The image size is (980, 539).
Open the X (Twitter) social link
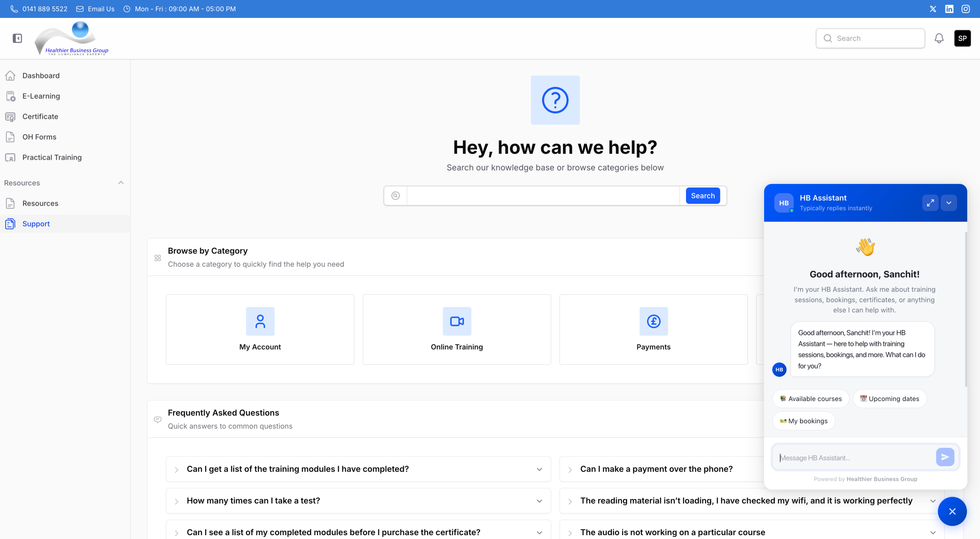coord(933,9)
